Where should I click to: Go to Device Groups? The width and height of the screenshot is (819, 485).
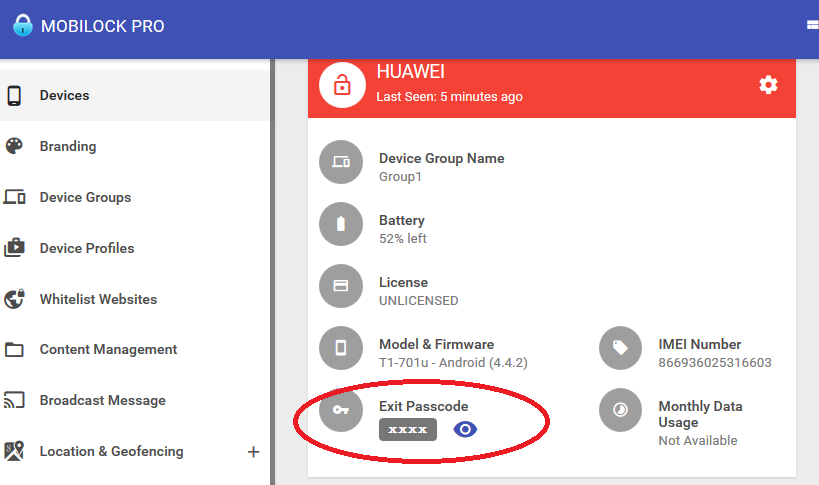(x=135, y=197)
